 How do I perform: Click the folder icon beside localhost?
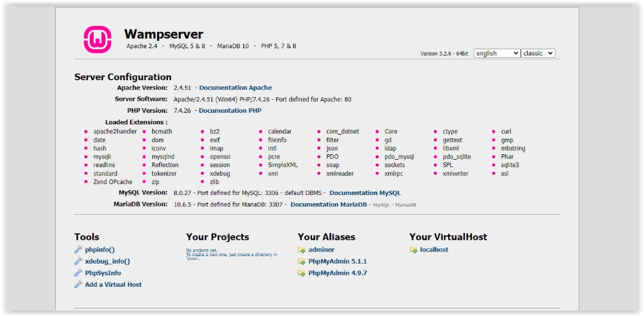tap(413, 249)
